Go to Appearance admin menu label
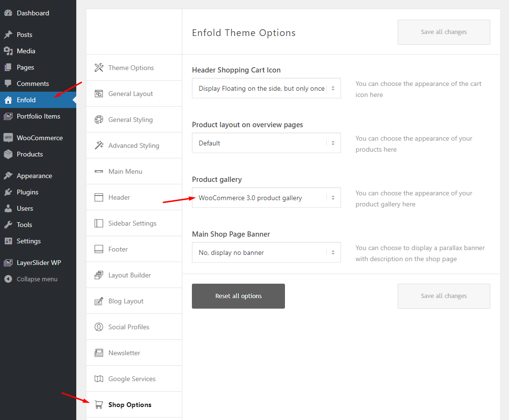509x420 pixels. 35,176
